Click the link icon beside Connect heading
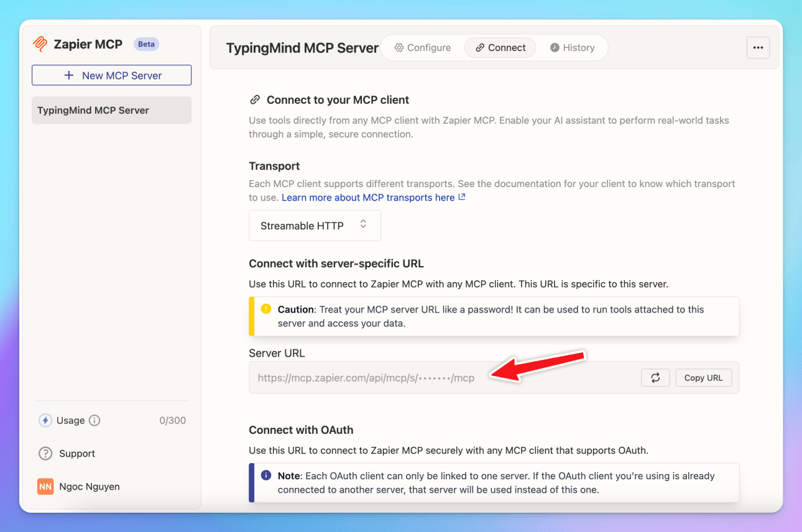802x532 pixels. pyautogui.click(x=254, y=100)
